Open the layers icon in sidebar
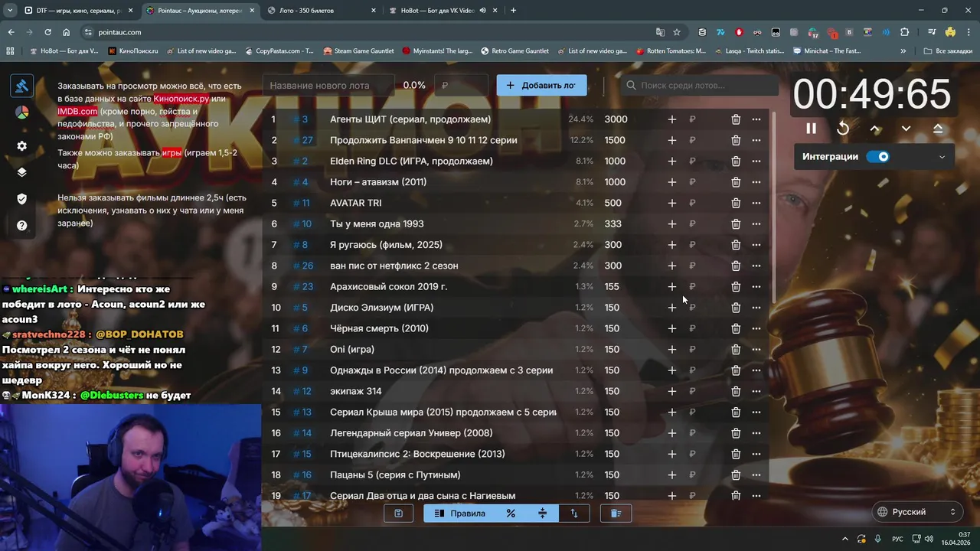980x551 pixels. click(21, 172)
